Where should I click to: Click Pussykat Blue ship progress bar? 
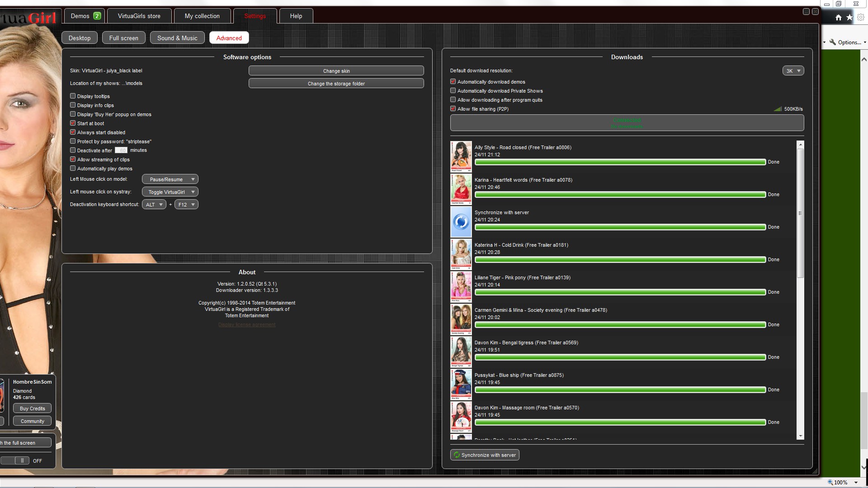coord(620,389)
